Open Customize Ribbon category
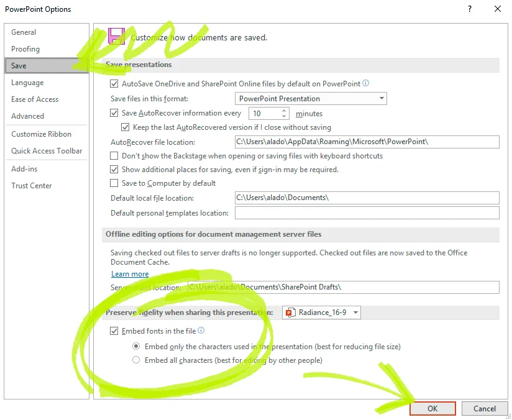This screenshot has height=420, width=512. point(47,134)
